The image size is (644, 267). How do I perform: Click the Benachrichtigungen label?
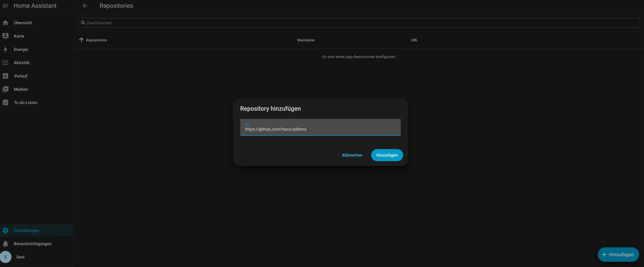click(x=33, y=243)
